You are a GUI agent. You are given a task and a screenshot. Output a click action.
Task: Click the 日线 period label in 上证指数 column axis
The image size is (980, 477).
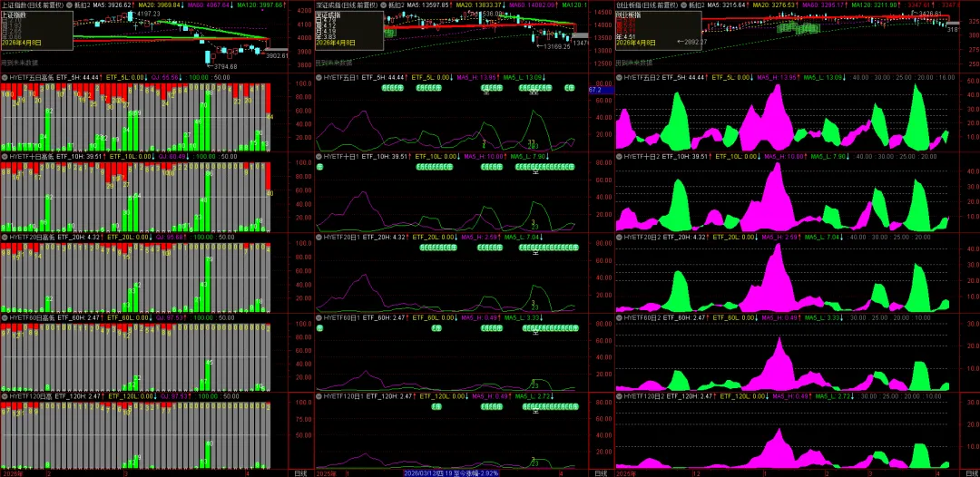pos(300,472)
